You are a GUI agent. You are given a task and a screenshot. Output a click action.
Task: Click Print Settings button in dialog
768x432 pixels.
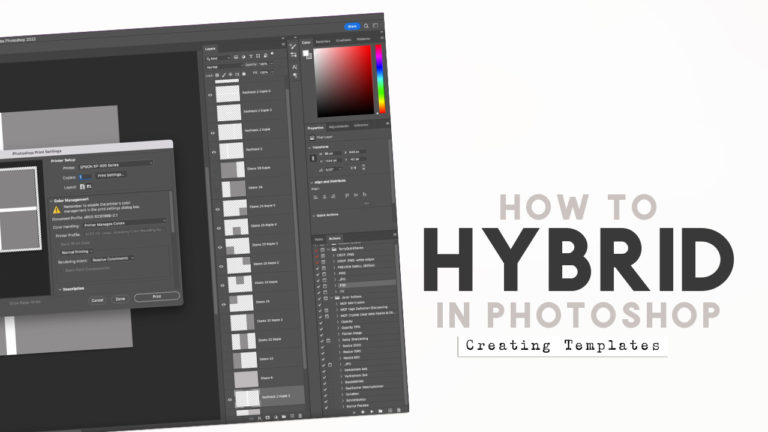pyautogui.click(x=111, y=175)
